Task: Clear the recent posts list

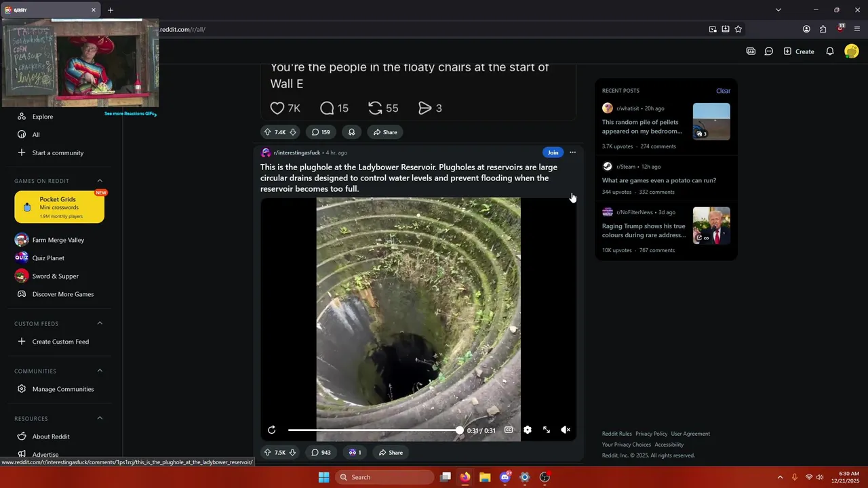Action: [x=723, y=91]
